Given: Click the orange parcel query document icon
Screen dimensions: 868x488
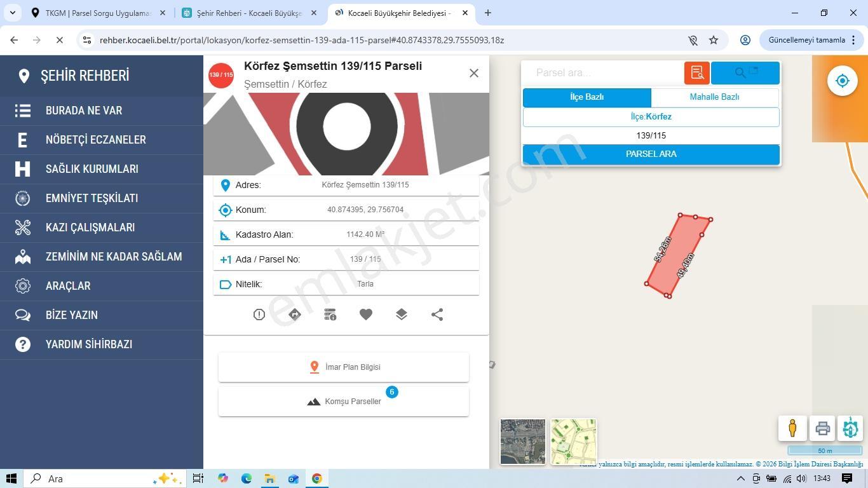Looking at the screenshot, I should pos(697,72).
